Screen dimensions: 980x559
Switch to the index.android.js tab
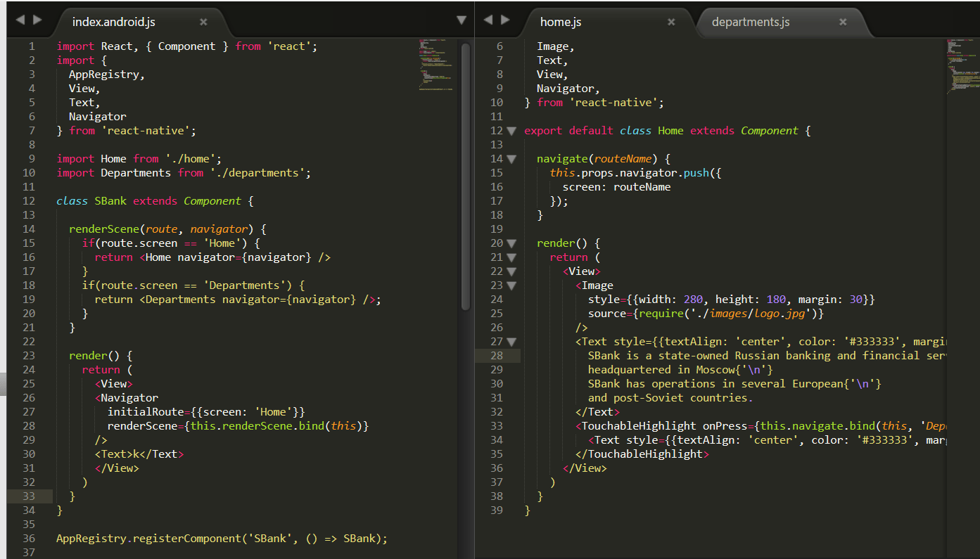(114, 22)
